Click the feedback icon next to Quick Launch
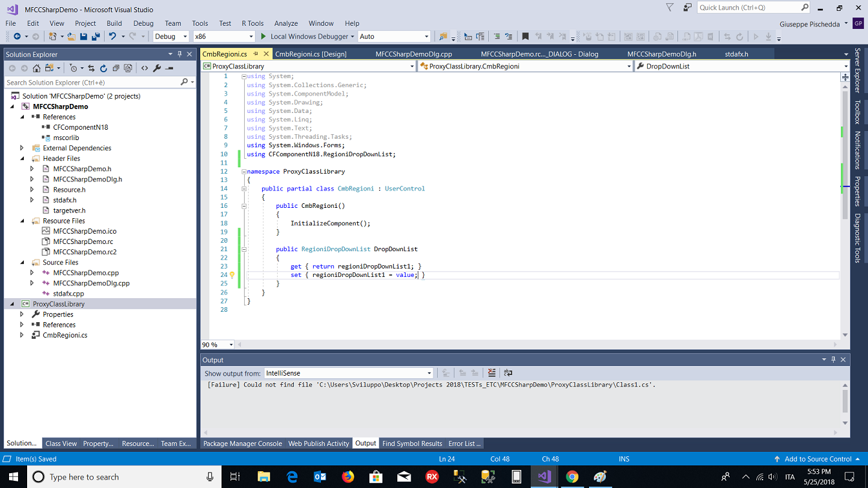This screenshot has width=868, height=488. [687, 8]
